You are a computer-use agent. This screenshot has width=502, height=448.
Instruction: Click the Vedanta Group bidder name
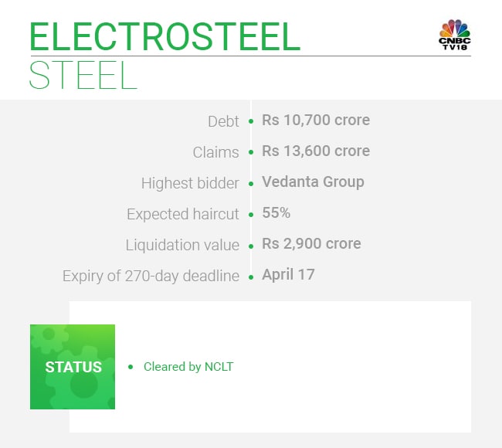pos(313,182)
